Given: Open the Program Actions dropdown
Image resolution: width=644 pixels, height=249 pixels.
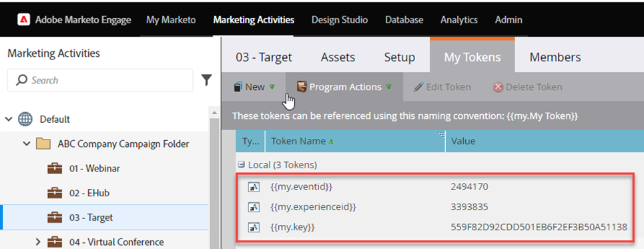Looking at the screenshot, I should (344, 87).
